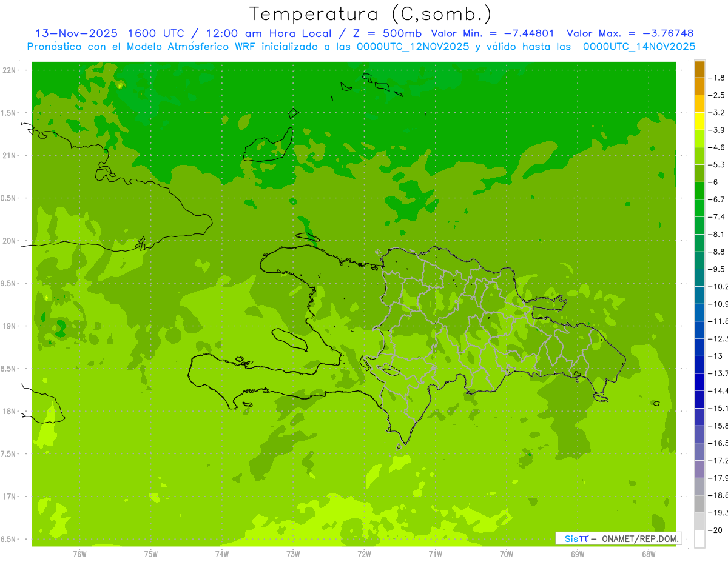Click the '-16.5' legend value
Screen dimensions: 728x562
click(718, 443)
